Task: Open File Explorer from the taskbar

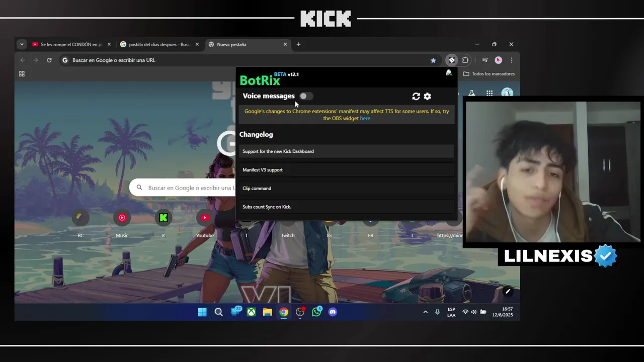Action: (268, 312)
